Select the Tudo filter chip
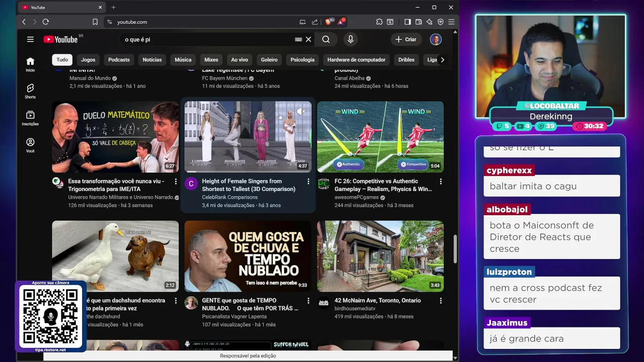The image size is (644, 362). pyautogui.click(x=62, y=59)
